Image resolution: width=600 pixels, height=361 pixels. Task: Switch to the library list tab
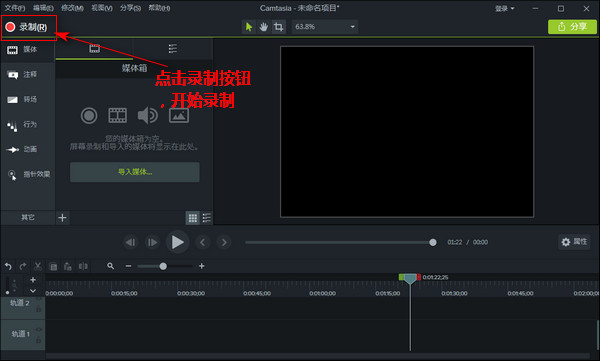point(173,49)
